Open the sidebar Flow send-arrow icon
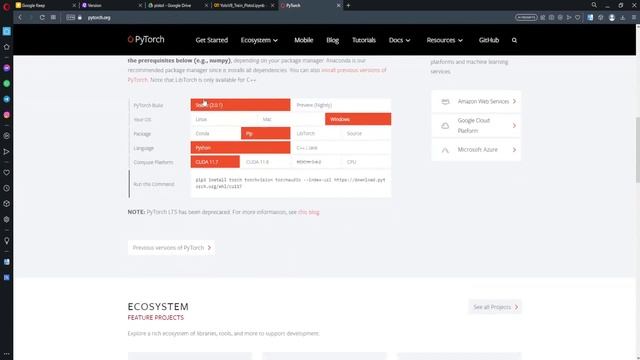Screen dimensions: 640x360 coord(7,152)
